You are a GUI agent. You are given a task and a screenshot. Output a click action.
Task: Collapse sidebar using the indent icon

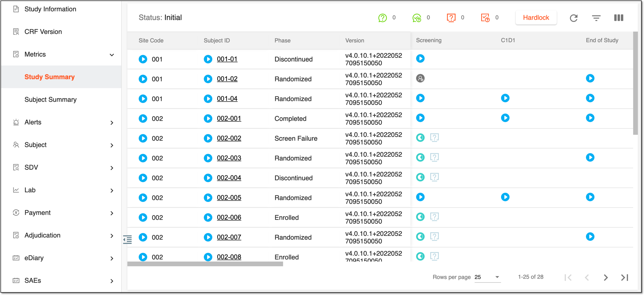coord(128,239)
